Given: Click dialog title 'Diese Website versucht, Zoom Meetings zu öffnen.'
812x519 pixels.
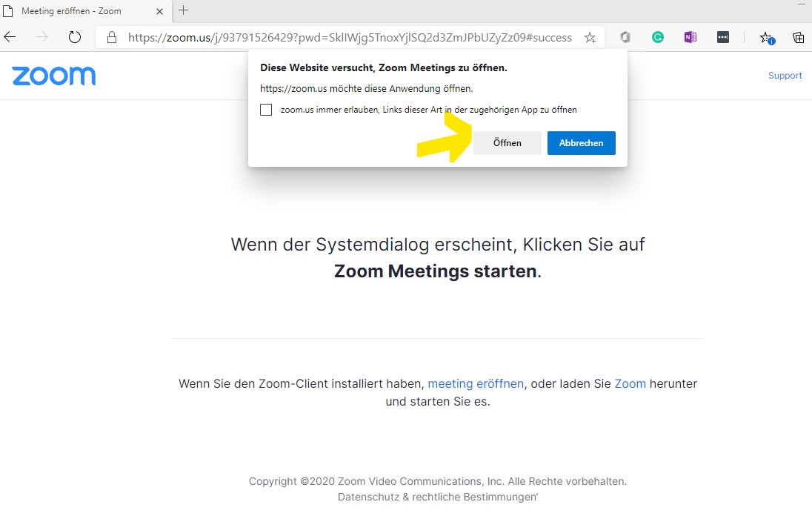Looking at the screenshot, I should 383,68.
